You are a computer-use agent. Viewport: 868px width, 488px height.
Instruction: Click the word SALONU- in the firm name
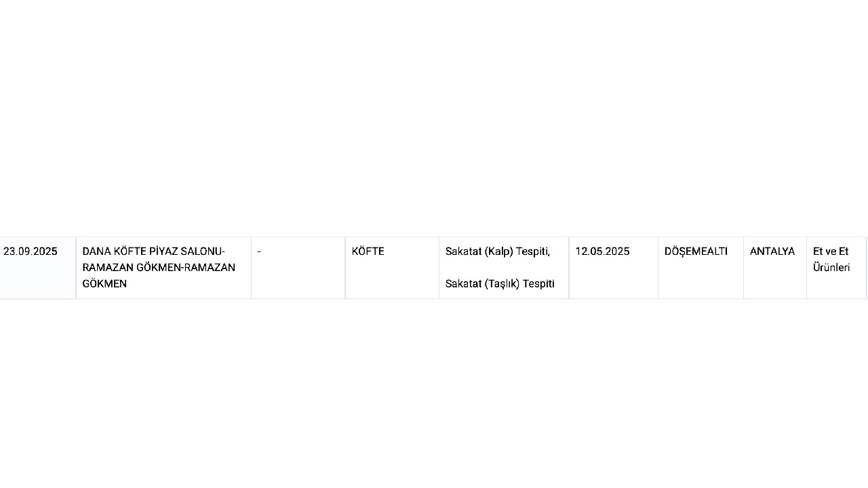pyautogui.click(x=203, y=251)
